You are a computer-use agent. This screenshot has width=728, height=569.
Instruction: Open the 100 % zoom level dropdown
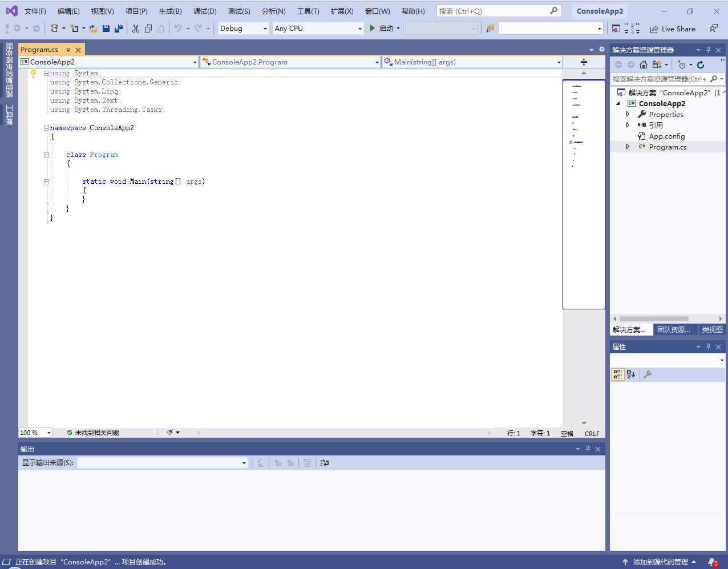pyautogui.click(x=35, y=433)
